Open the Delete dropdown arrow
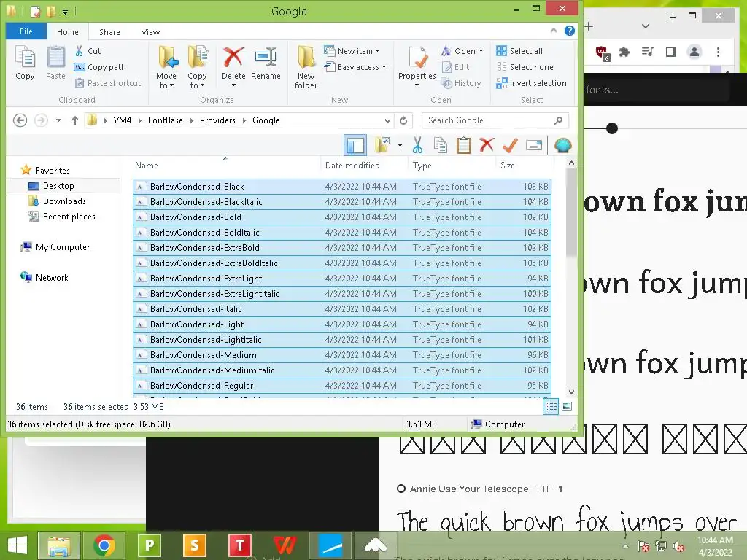 click(x=233, y=85)
